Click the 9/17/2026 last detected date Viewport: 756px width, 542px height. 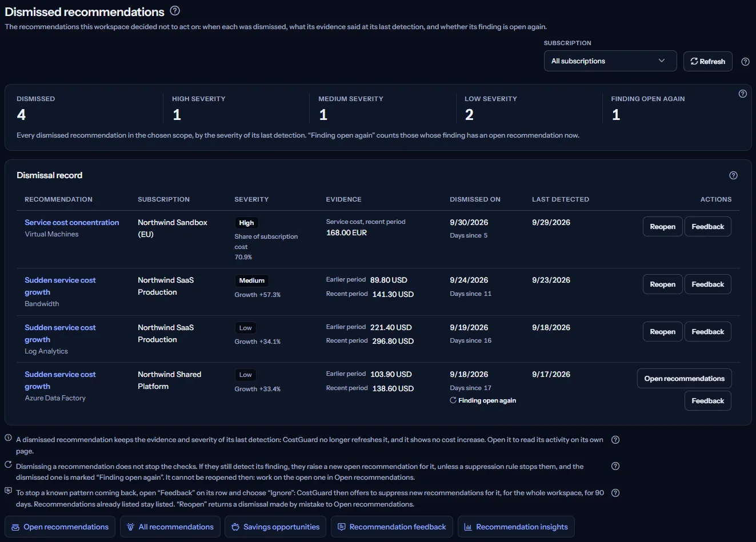(x=551, y=375)
